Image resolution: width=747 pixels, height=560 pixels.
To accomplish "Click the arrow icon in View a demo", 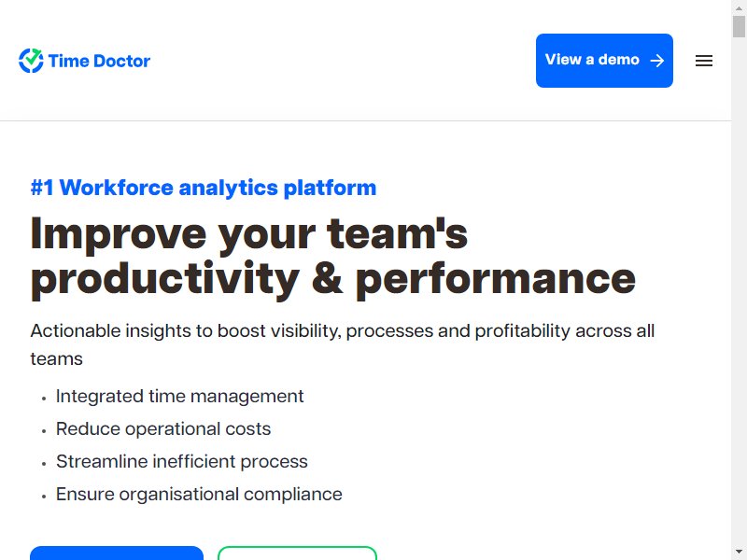I will point(657,61).
